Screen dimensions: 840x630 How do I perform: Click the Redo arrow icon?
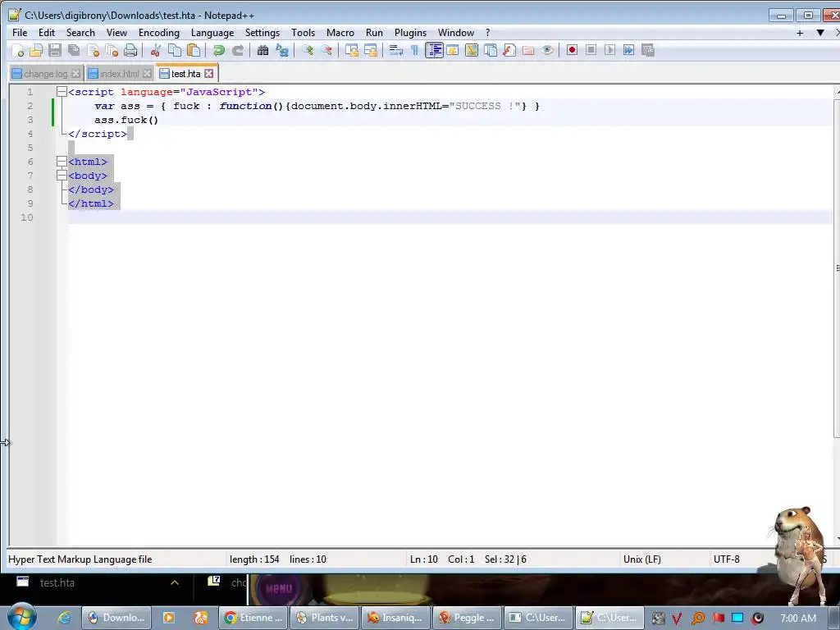point(237,50)
